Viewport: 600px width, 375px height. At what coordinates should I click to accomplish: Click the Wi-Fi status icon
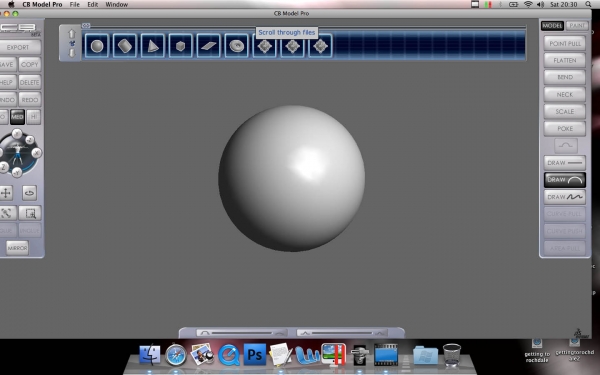coord(528,5)
